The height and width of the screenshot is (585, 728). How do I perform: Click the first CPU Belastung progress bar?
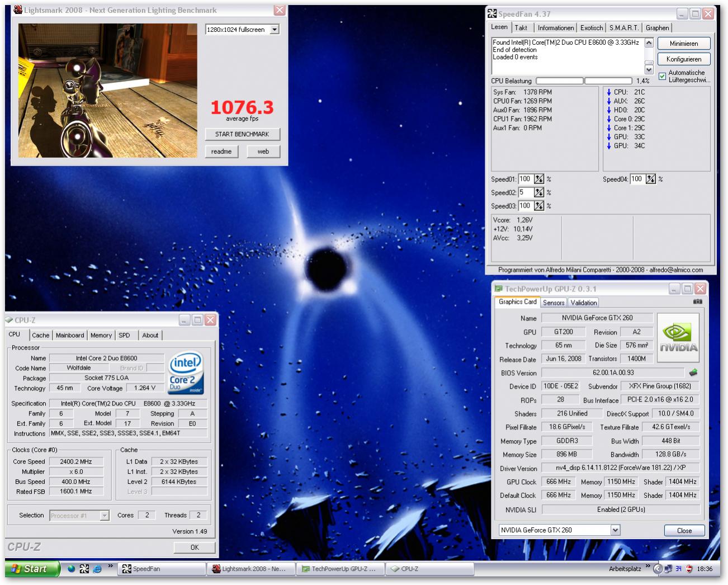click(x=559, y=81)
